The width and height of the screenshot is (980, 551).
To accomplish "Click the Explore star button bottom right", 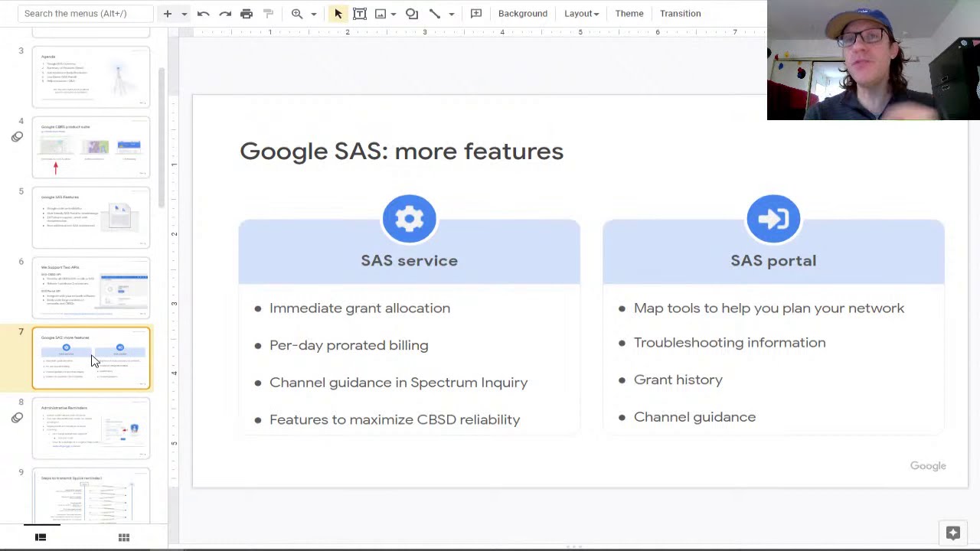I will pos(952,533).
